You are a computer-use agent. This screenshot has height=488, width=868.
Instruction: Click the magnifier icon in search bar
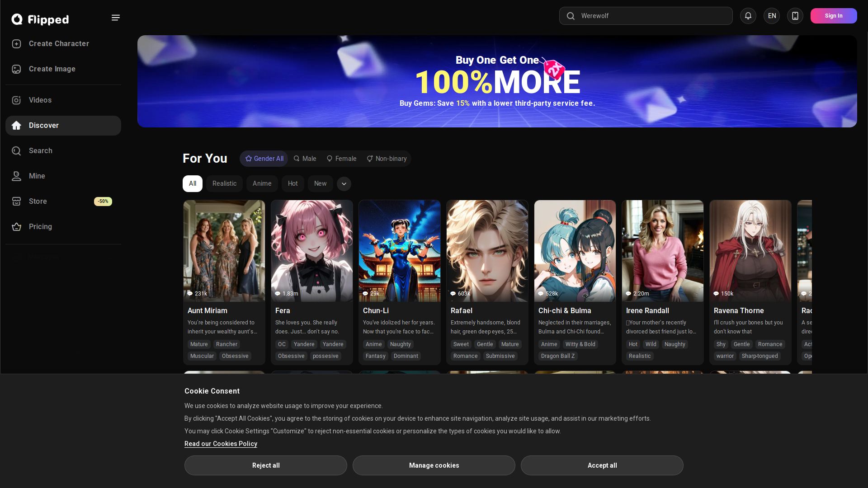(571, 16)
